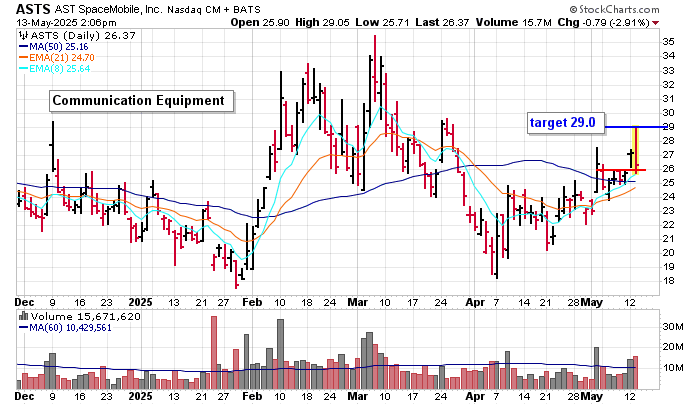The width and height of the screenshot is (700, 405).
Task: Click the MA(50) 25.16 legend entry
Action: [54, 47]
